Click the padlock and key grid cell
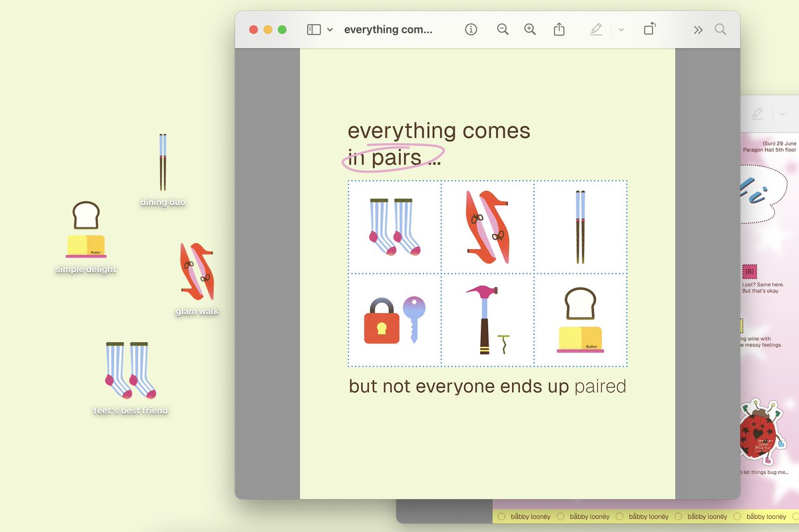This screenshot has height=532, width=799. (x=395, y=320)
